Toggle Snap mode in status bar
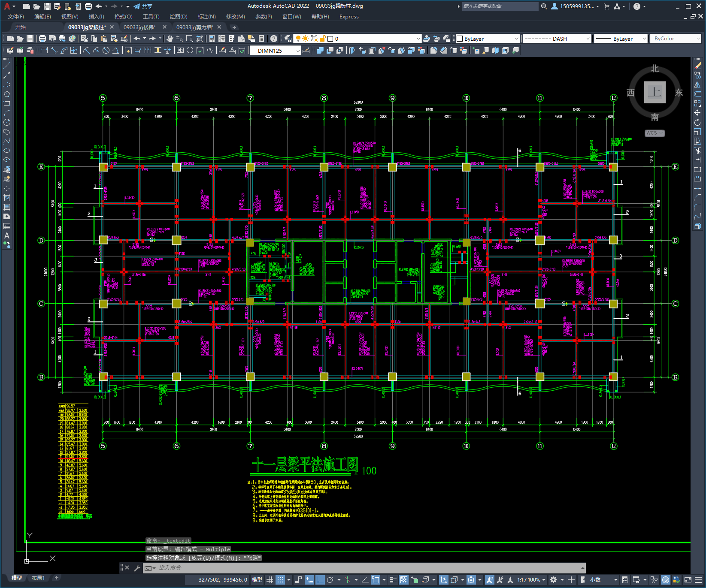Screen dimensions: 706x588 (x=280, y=580)
